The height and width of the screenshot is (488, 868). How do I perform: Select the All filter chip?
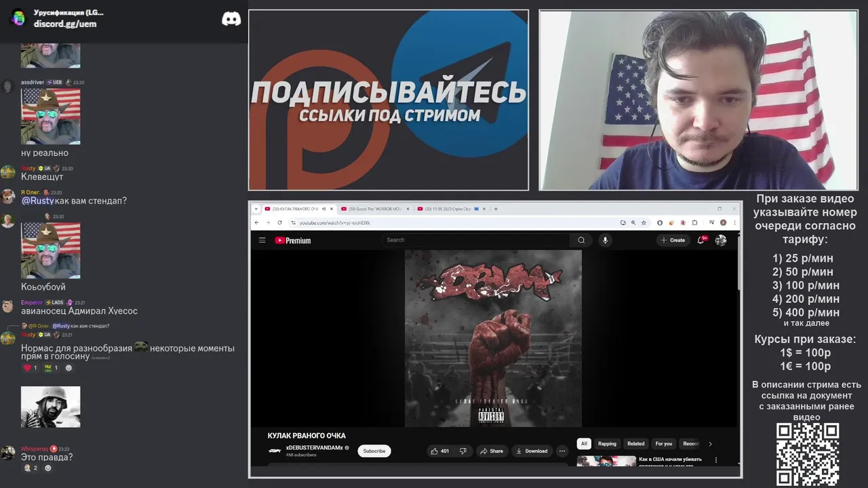click(584, 444)
